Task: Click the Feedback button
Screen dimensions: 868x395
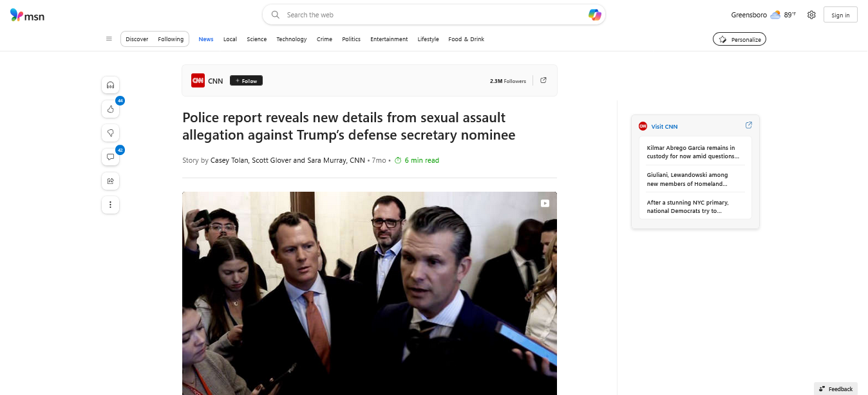Action: 836,389
